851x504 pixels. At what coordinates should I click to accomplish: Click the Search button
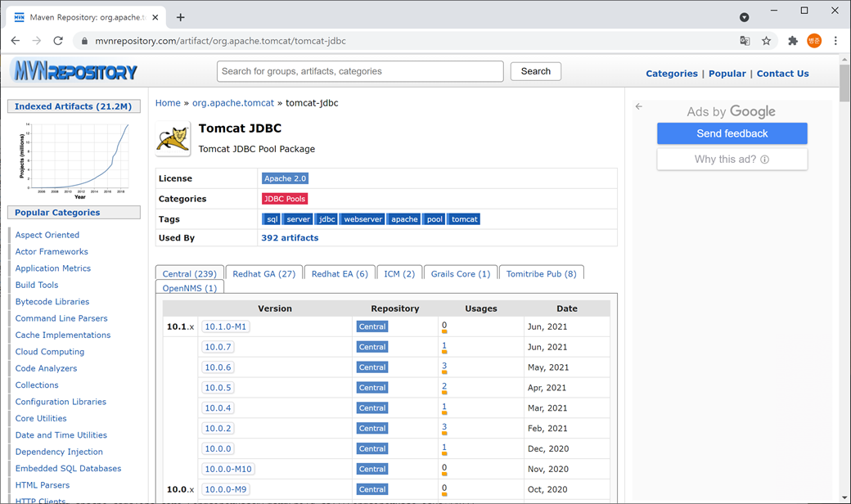click(536, 71)
